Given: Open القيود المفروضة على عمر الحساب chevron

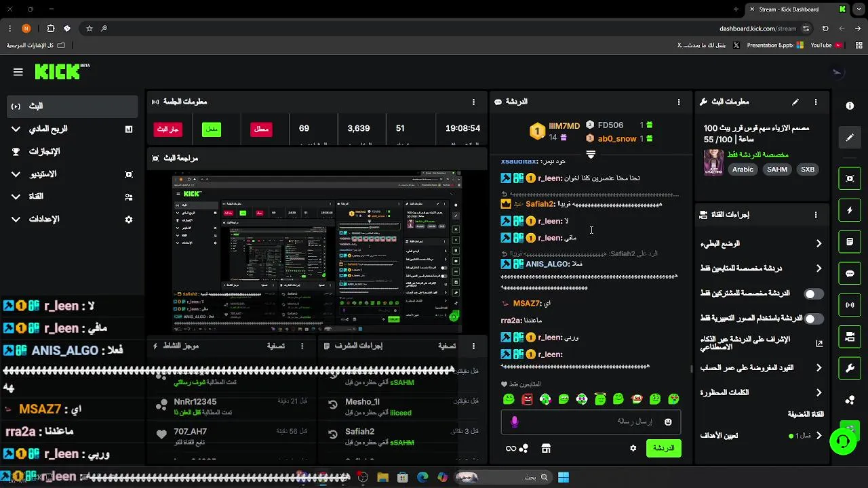Looking at the screenshot, I should [818, 368].
